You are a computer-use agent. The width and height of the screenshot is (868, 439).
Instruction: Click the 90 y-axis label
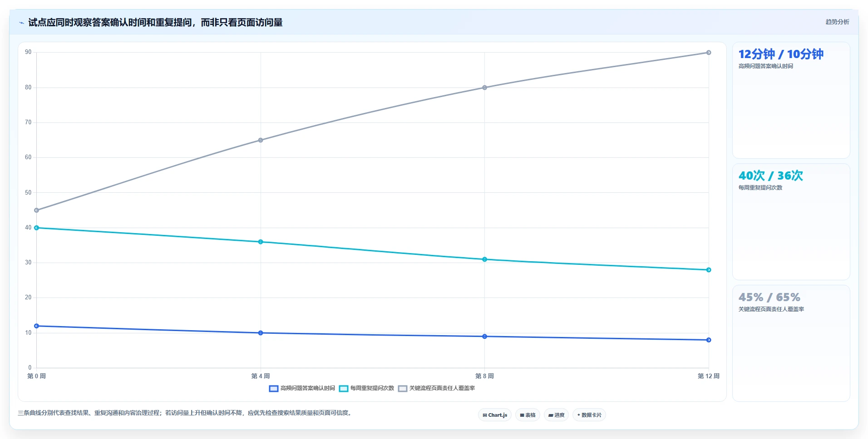pos(28,52)
